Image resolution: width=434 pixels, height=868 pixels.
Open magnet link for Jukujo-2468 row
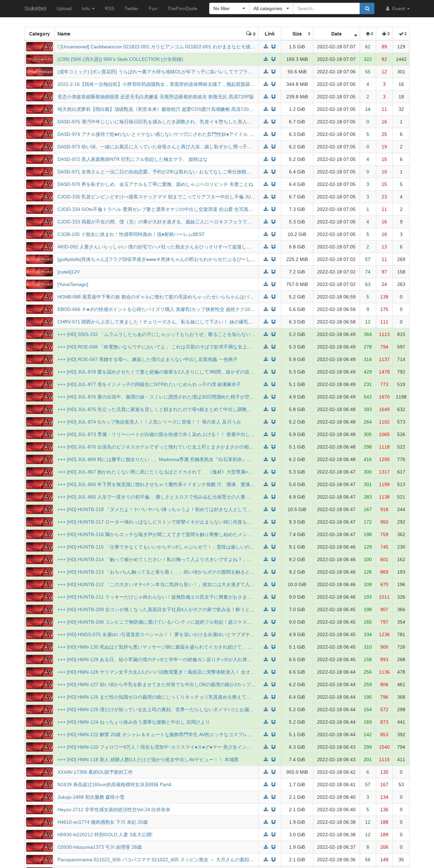[273, 797]
